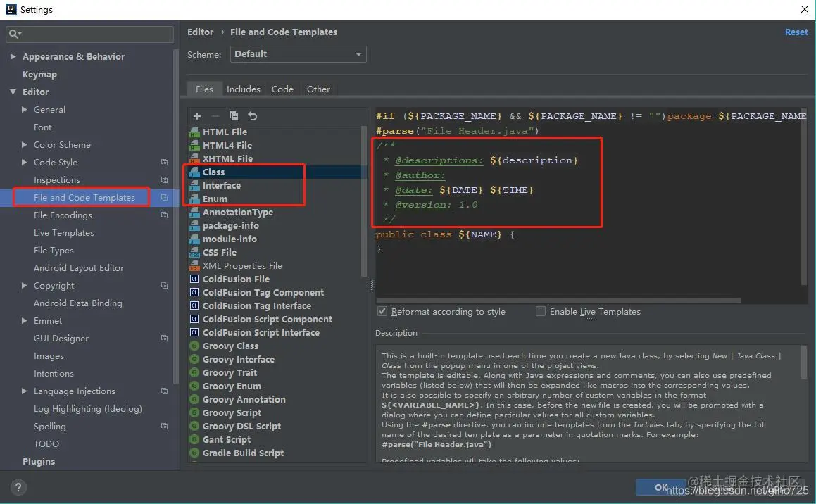Image resolution: width=816 pixels, height=504 pixels.
Task: Expand the Emmet node
Action: point(25,321)
